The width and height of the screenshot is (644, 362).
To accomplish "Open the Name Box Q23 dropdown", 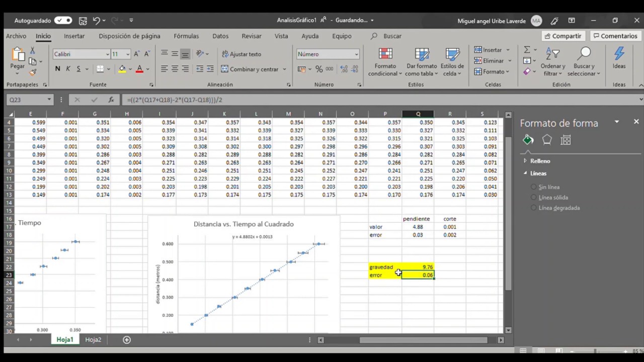I will tap(49, 100).
